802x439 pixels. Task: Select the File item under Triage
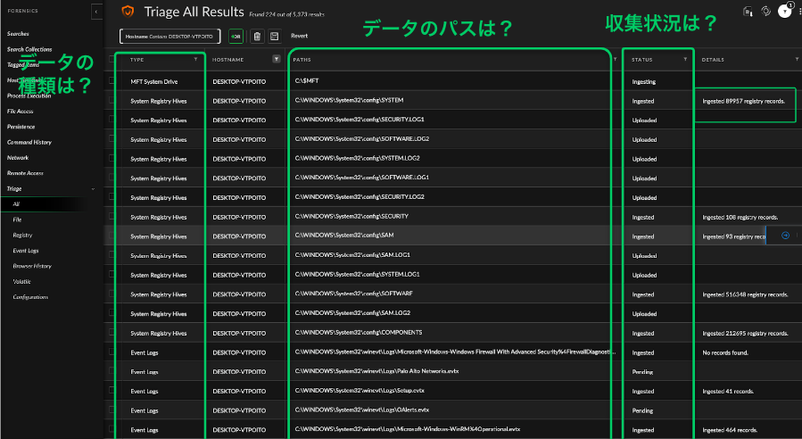[17, 220]
